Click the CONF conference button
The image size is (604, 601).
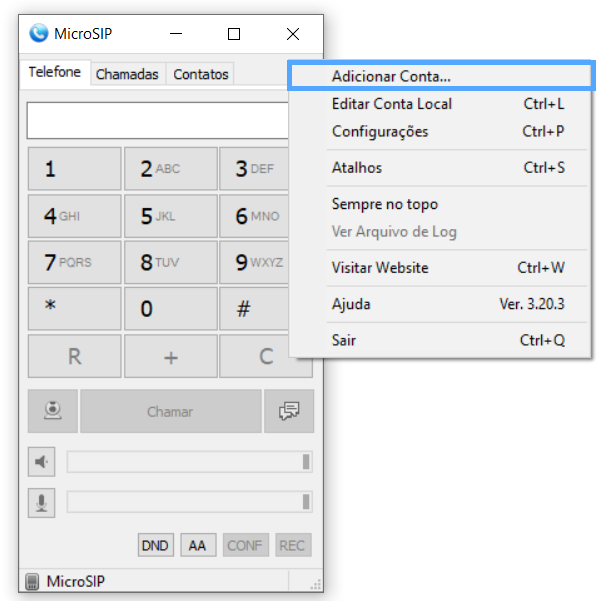click(x=245, y=545)
